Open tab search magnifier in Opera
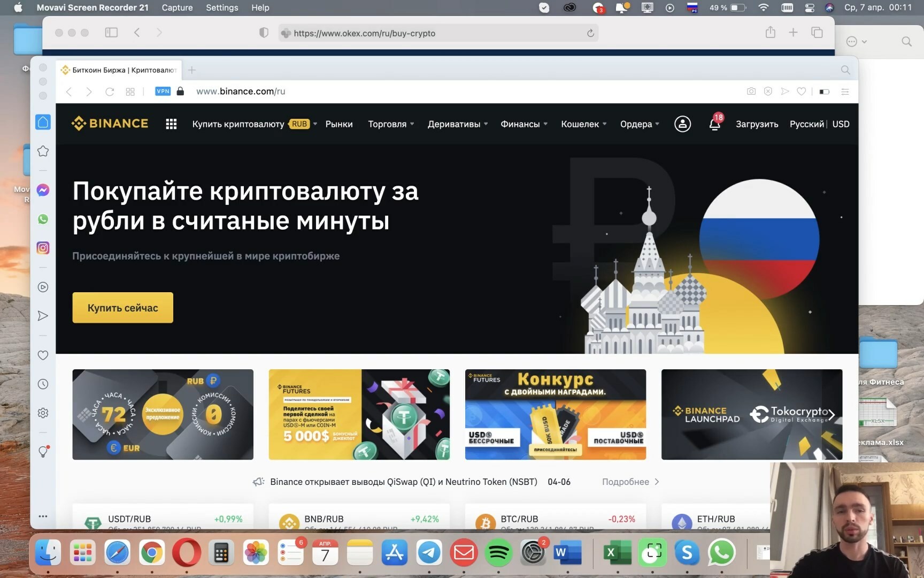This screenshot has width=924, height=578. 845,70
